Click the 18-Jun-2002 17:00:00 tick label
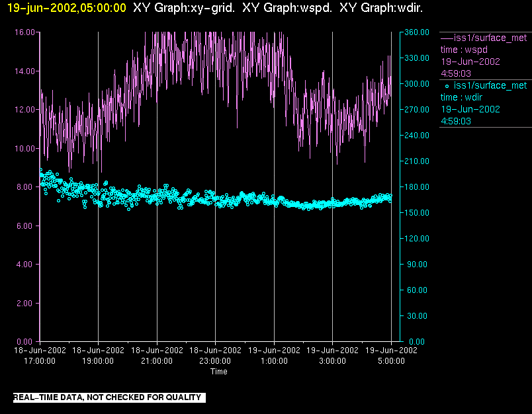Image resolution: width=532 pixels, height=414 pixels. point(40,356)
